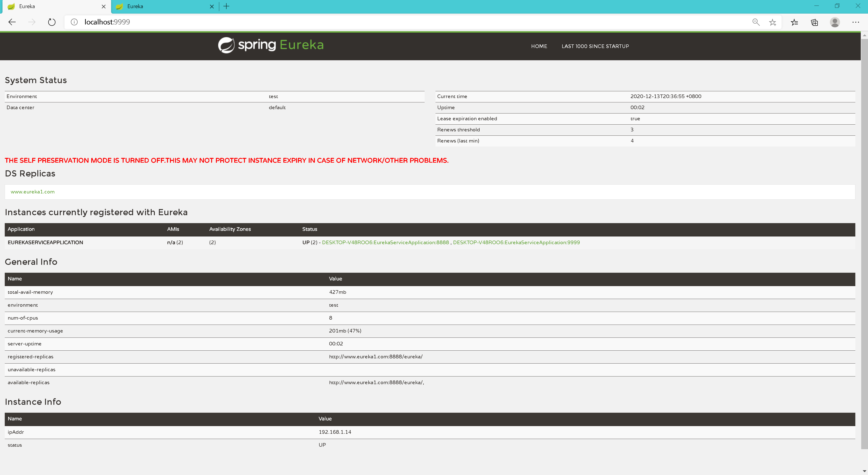The image size is (868, 475).
Task: Select the registered-replicas URL value
Action: pos(375,357)
